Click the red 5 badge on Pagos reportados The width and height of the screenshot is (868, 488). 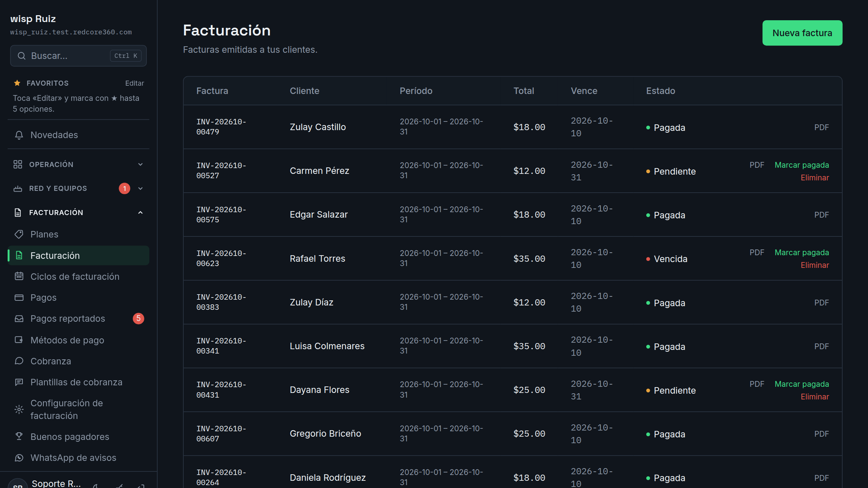click(138, 318)
